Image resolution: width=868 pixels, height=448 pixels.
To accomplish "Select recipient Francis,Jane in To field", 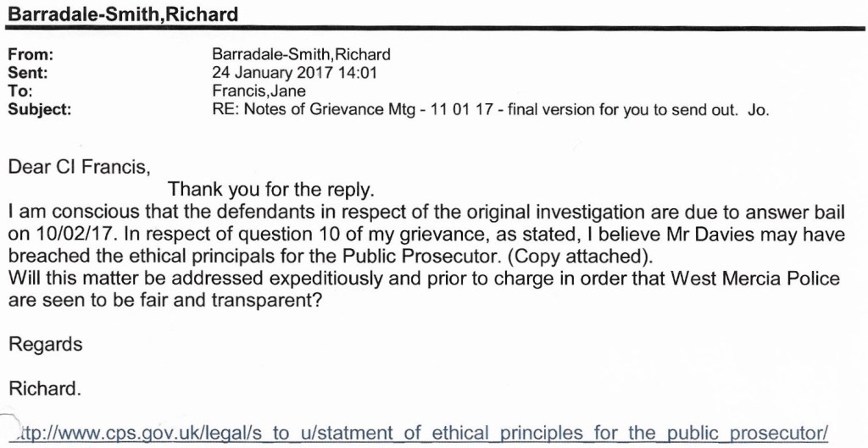I will [x=259, y=91].
